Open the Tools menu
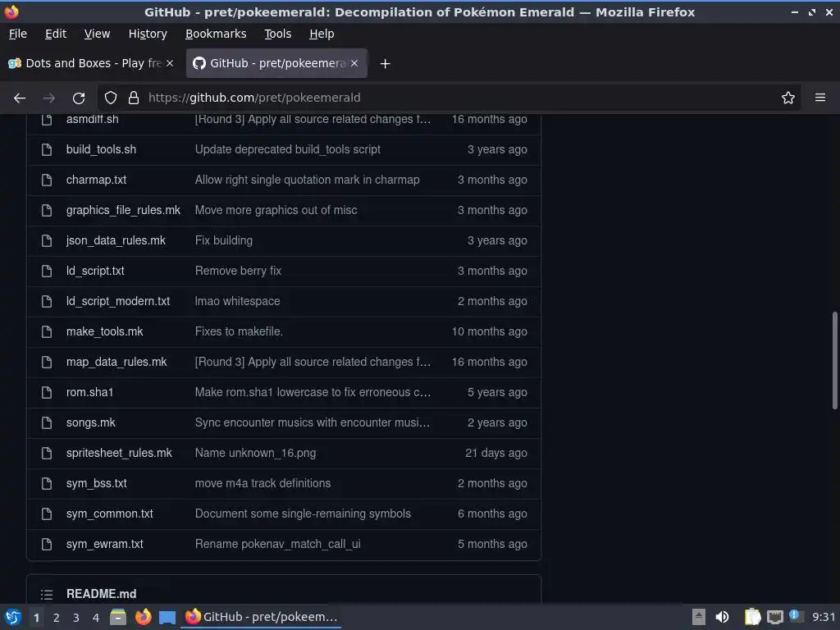 [x=278, y=34]
